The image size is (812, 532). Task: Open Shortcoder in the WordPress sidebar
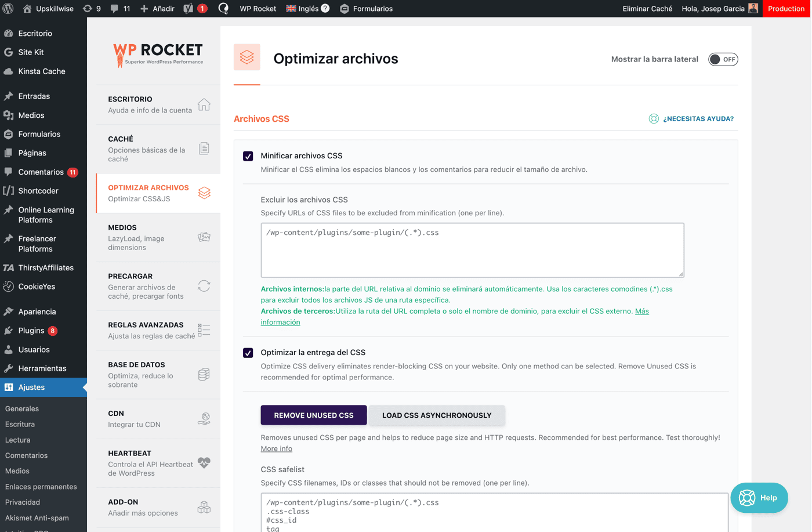[38, 191]
